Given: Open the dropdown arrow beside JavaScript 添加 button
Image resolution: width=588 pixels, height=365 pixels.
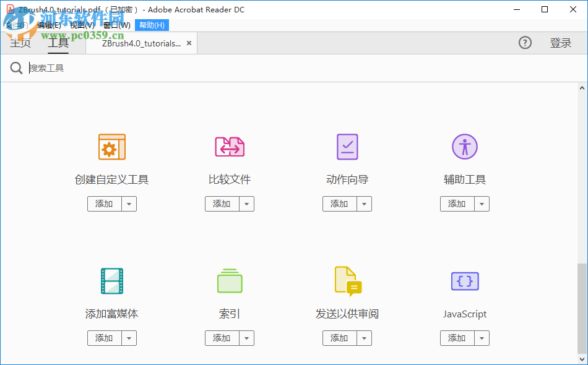Looking at the screenshot, I should coord(482,338).
